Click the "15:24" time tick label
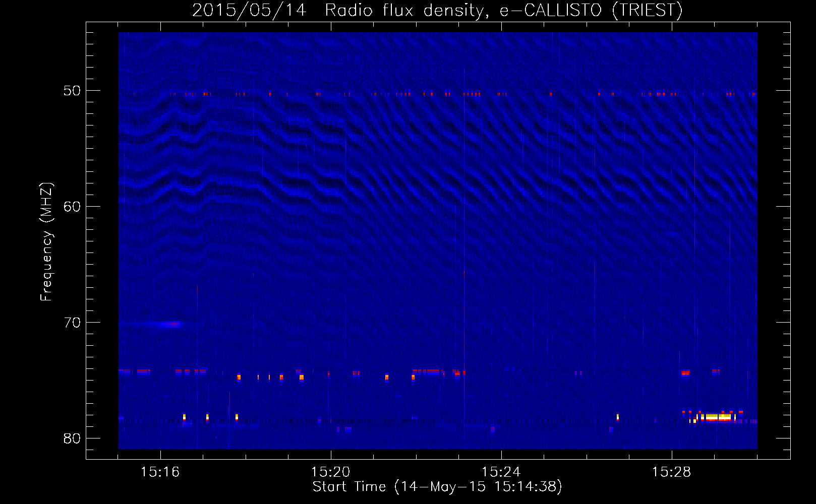The image size is (816, 504). point(501,472)
